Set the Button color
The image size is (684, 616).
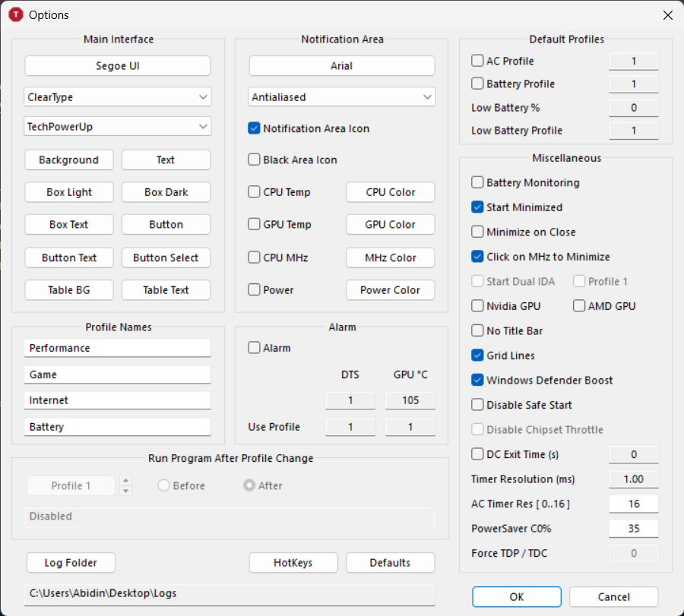[x=166, y=225]
